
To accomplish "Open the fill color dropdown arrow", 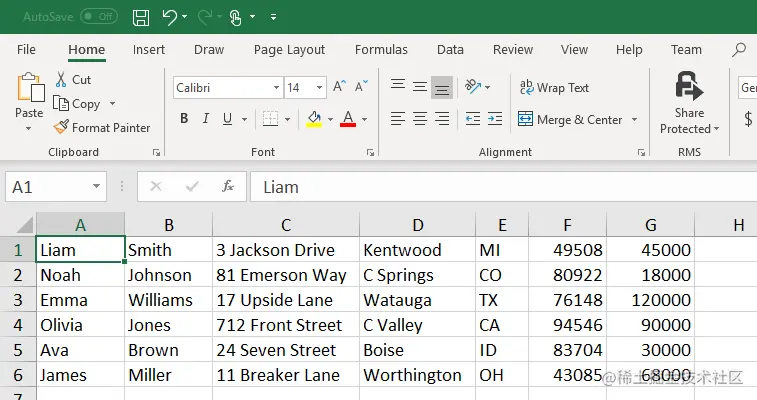I will pyautogui.click(x=330, y=119).
